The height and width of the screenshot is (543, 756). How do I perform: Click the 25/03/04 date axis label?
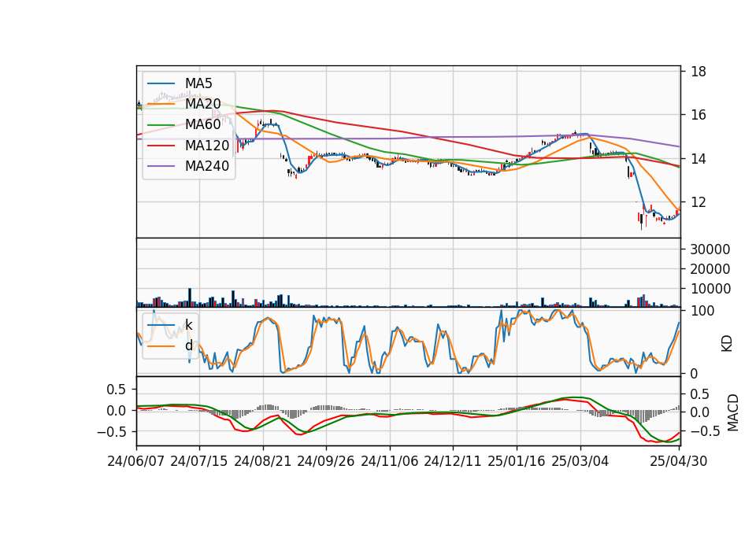tap(580, 461)
